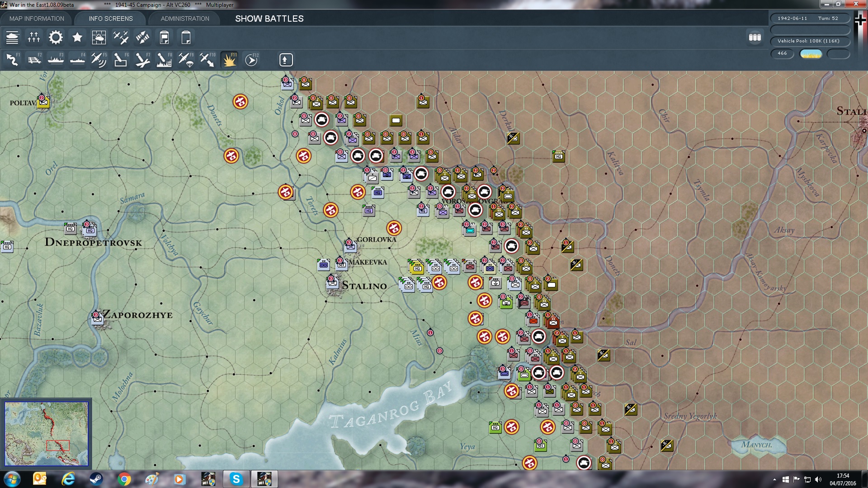Screen dimensions: 868x488
Task: Select Amphibious transport mode F4
Action: [x=77, y=60]
